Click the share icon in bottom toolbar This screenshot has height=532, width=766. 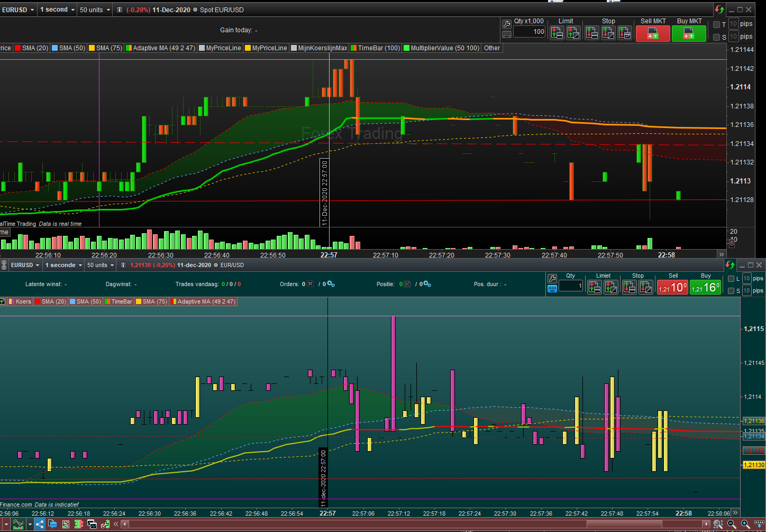pos(40,524)
